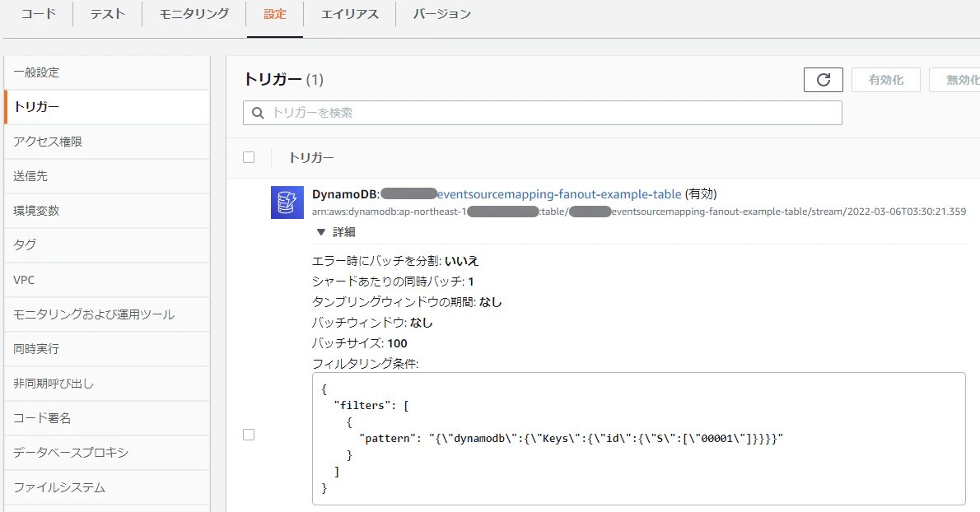Switch to the テスト tab
The height and width of the screenshot is (512, 980).
pyautogui.click(x=108, y=14)
